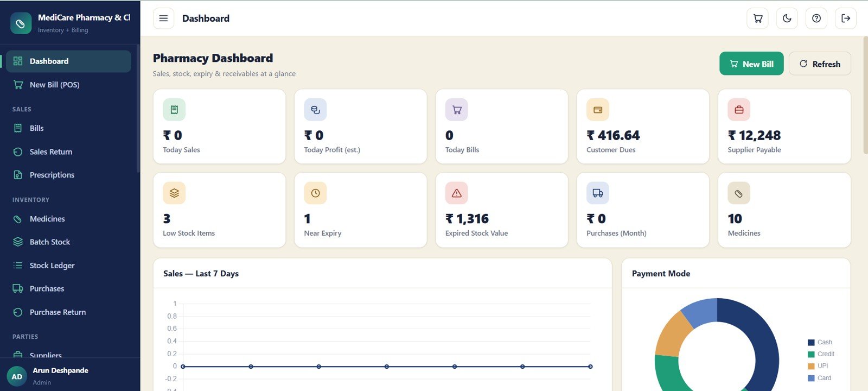Click Cash legend color swatch
868x391 pixels.
pyautogui.click(x=811, y=343)
